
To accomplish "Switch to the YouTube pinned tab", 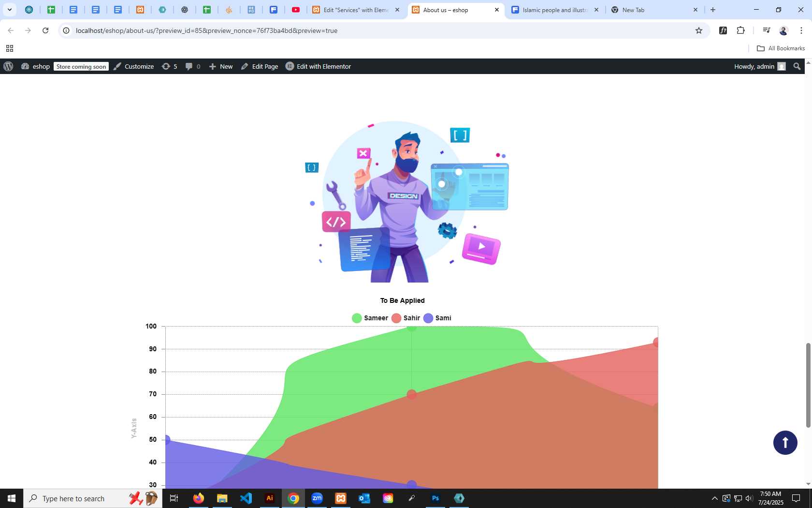I will tap(296, 10).
